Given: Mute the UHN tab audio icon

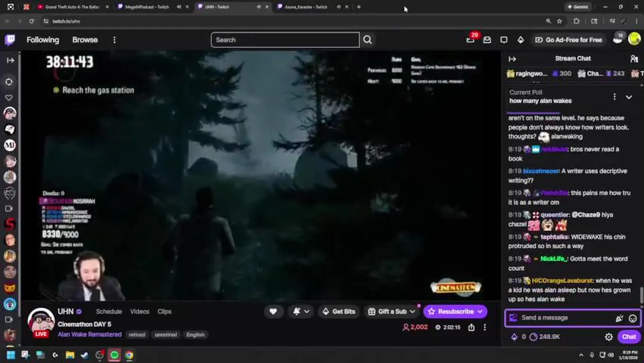Looking at the screenshot, I should (x=259, y=7).
